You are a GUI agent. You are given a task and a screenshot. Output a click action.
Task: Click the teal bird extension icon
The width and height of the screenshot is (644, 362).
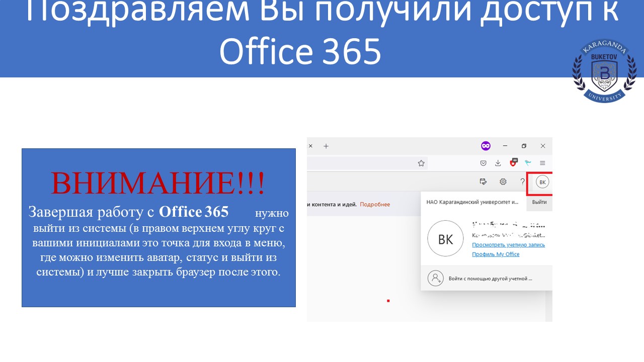tap(528, 163)
